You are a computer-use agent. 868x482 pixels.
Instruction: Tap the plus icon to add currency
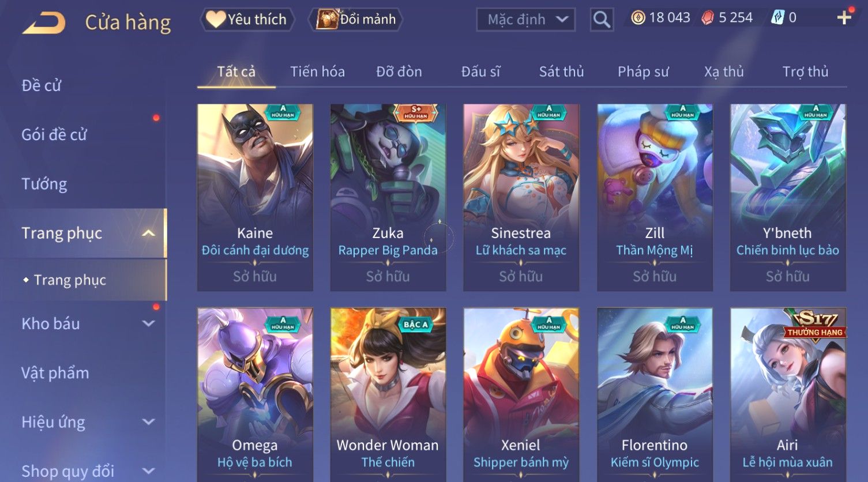[844, 18]
